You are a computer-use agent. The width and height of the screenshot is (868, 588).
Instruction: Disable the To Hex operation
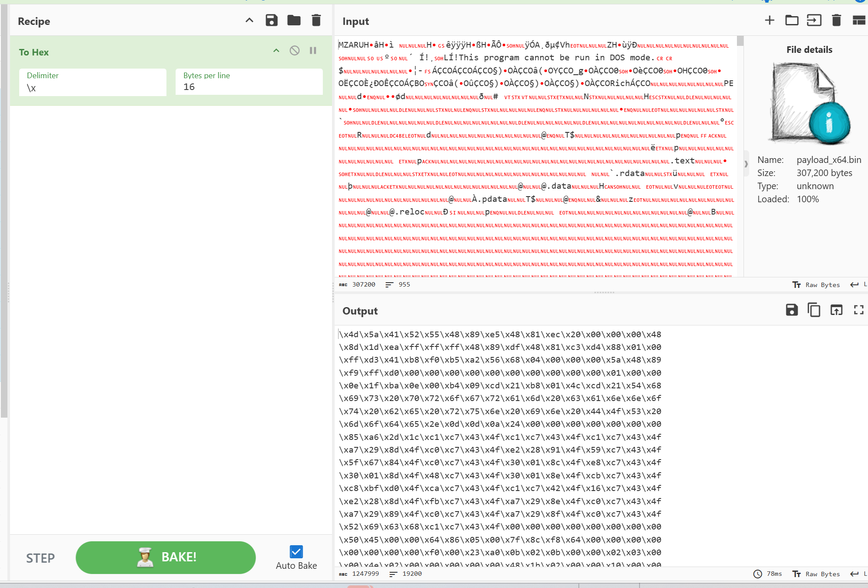click(294, 51)
